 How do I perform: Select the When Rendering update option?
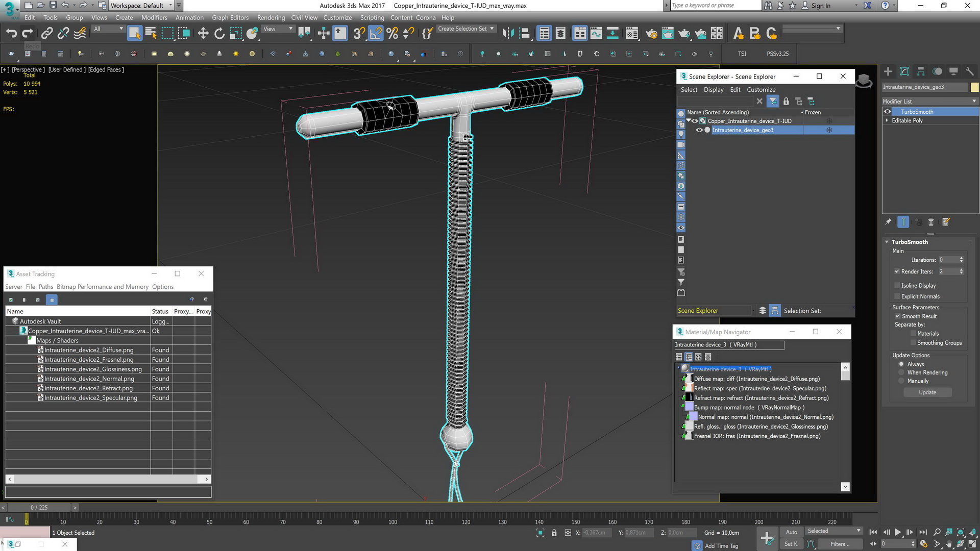(901, 372)
